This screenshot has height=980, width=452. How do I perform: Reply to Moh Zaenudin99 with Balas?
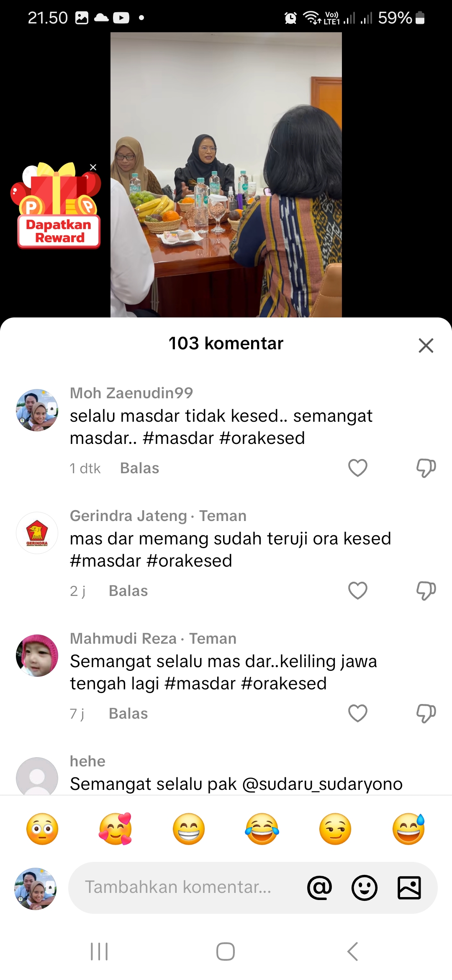click(139, 468)
